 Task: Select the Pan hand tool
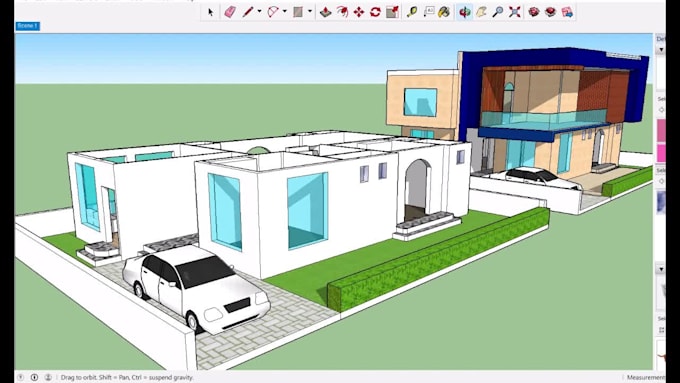(x=481, y=12)
